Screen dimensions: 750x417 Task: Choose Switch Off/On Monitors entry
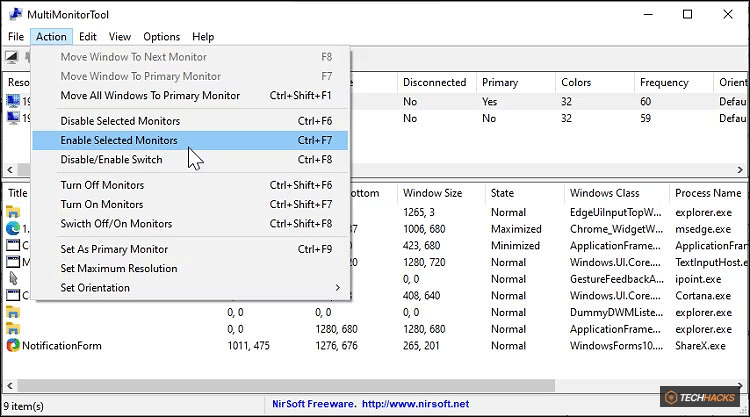tap(190, 223)
